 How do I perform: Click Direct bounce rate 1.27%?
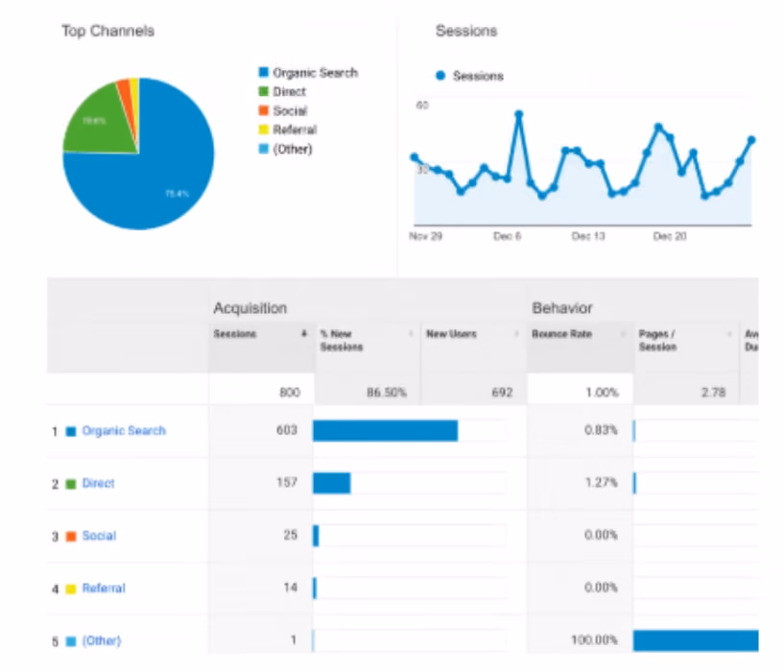coord(601,482)
